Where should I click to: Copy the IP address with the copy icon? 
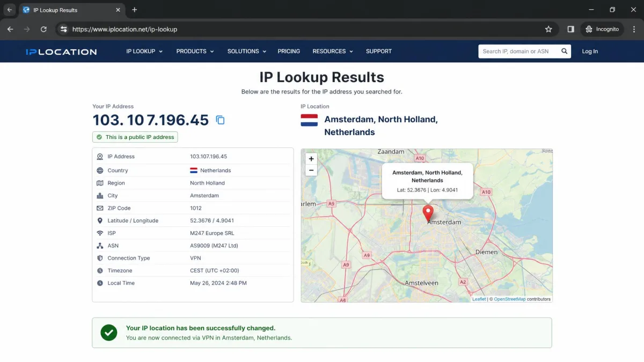coord(220,120)
